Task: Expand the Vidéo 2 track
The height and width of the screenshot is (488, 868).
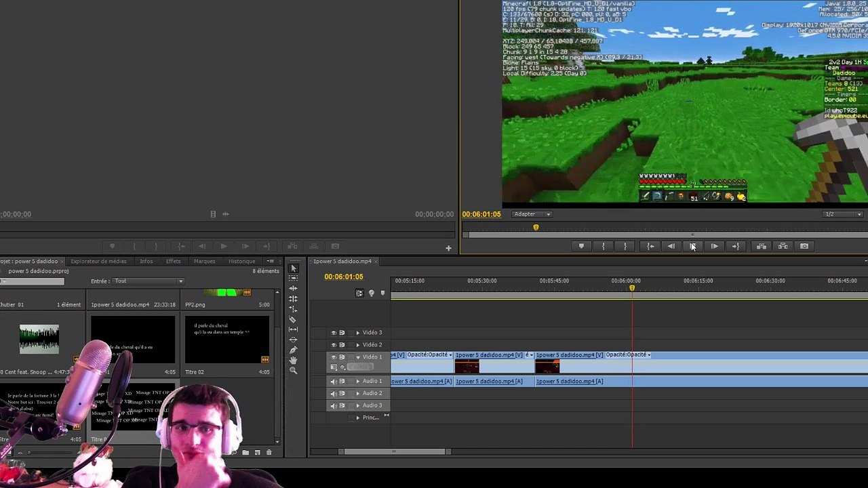Action: click(358, 345)
